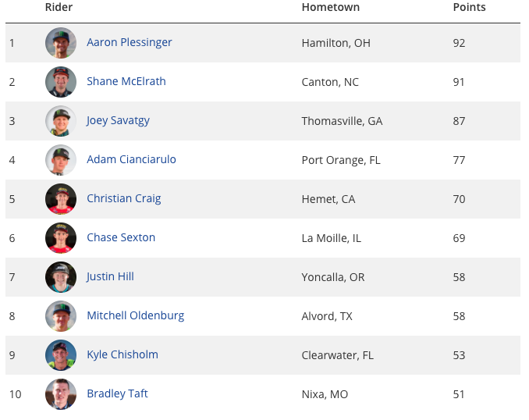The image size is (529, 420).
Task: Open Shane McElrath's rider profile link
Action: tap(126, 81)
